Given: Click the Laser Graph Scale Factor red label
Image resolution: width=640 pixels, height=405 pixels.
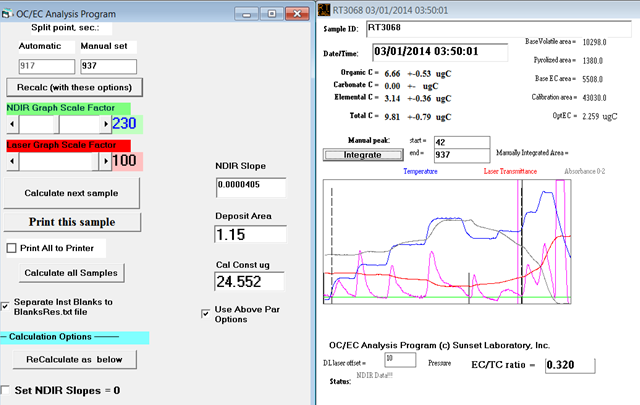Looking at the screenshot, I should (x=68, y=145).
